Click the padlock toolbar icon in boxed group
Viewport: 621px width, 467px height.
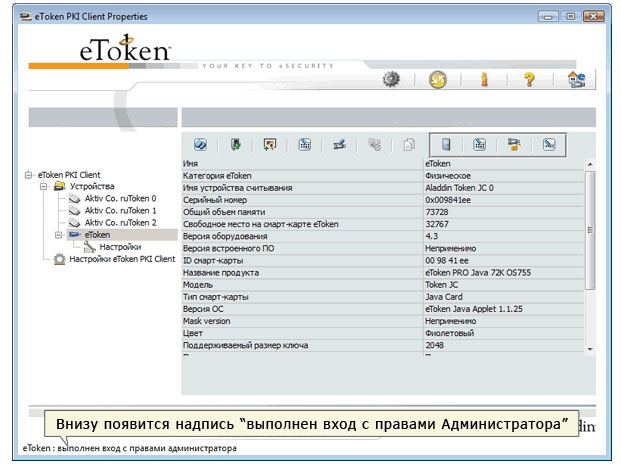point(515,144)
